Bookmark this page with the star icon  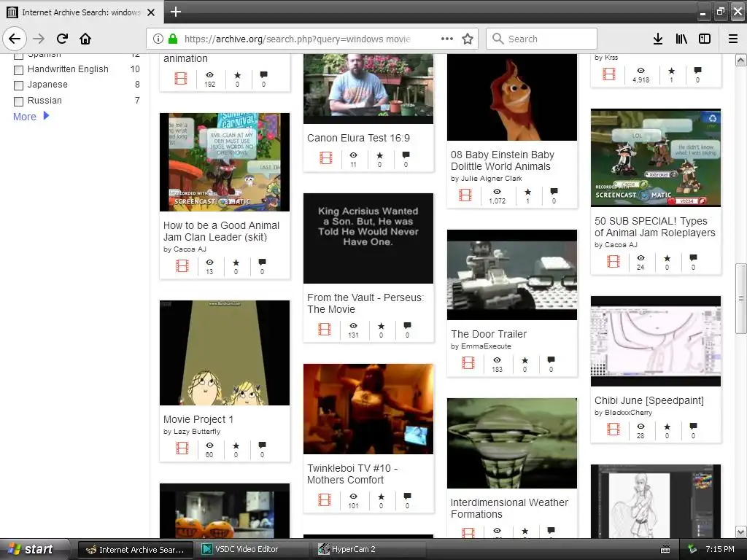(x=468, y=39)
